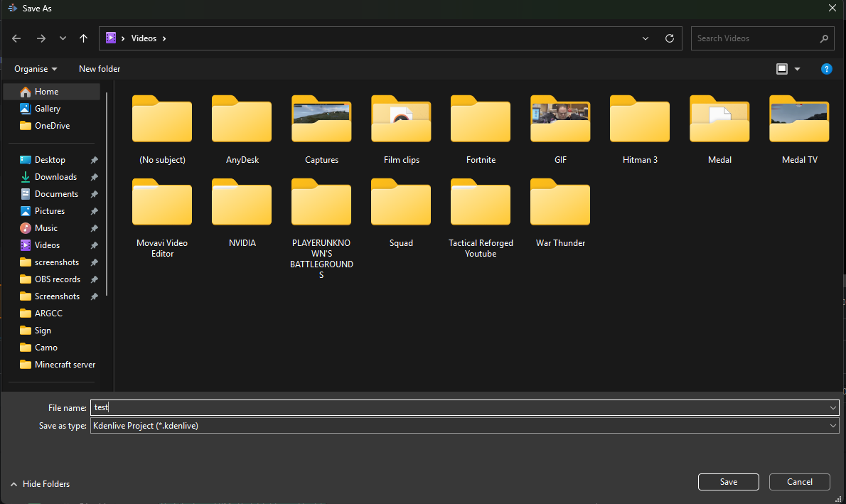Open the Save as type dropdown

click(x=833, y=426)
